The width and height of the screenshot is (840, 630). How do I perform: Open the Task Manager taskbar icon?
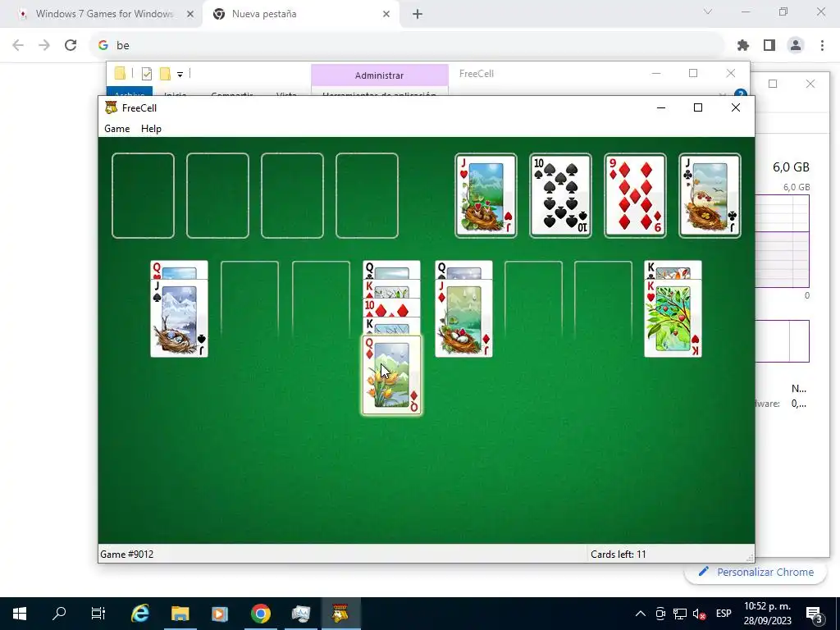[x=301, y=614]
